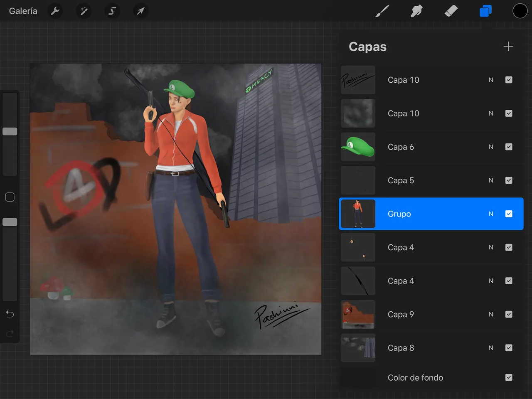Screen dimensions: 532x399
Task: Open the Color de fondo background color row
Action: click(431, 377)
